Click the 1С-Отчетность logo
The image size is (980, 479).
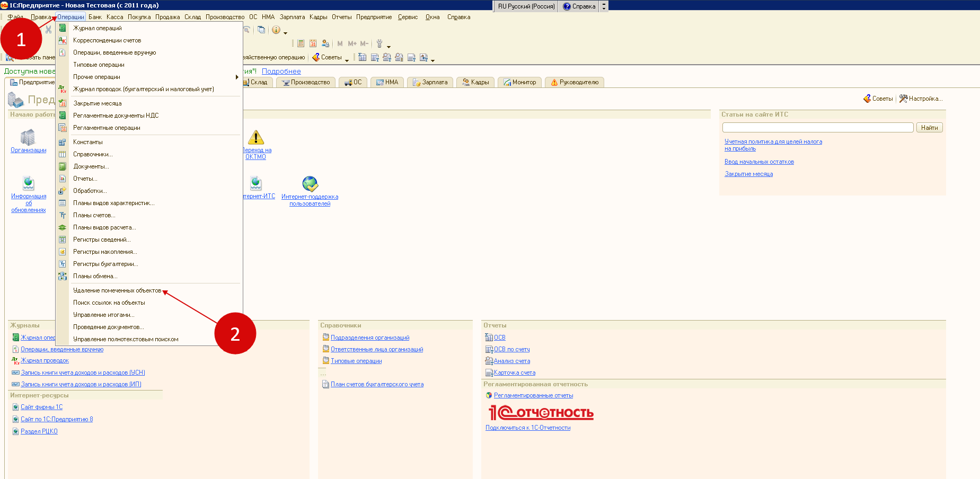[541, 413]
